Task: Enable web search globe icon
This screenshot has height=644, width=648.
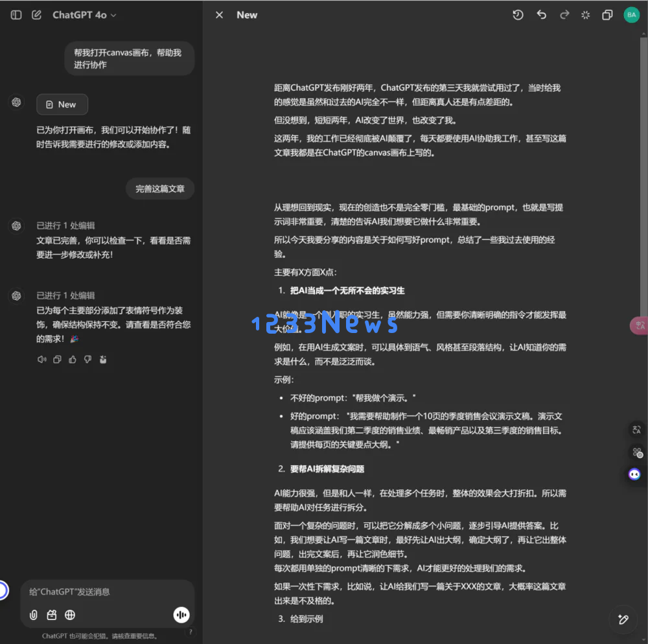Action: coord(70,615)
